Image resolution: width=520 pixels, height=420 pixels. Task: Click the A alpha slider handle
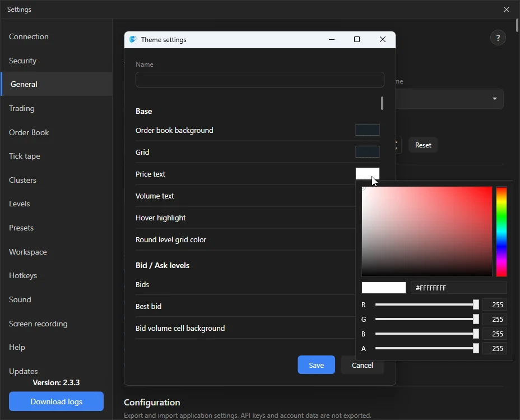pyautogui.click(x=476, y=348)
